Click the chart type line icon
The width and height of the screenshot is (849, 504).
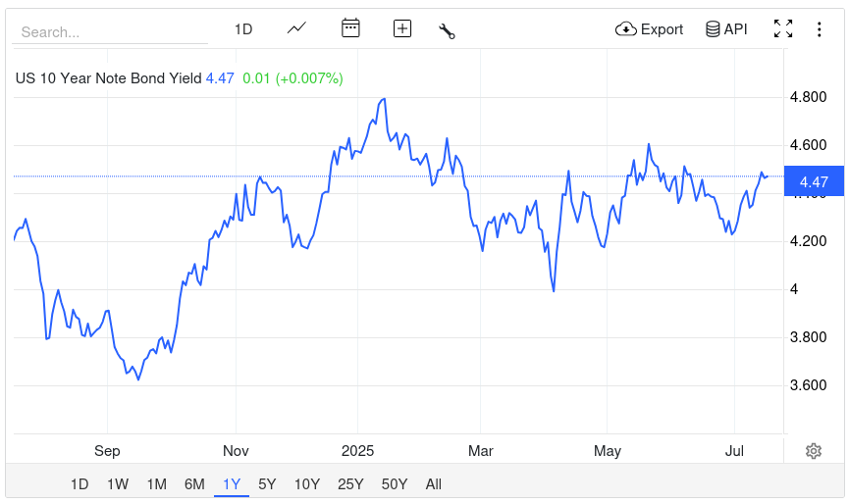pos(296,28)
